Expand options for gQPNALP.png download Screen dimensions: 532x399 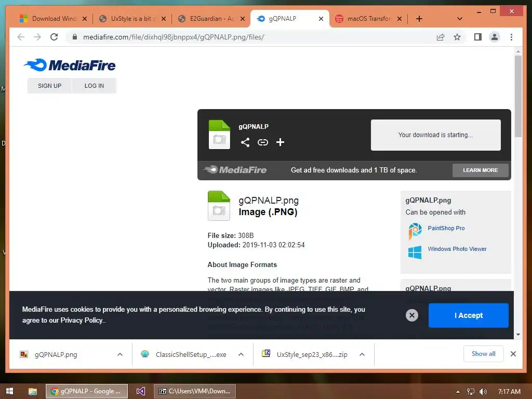pyautogui.click(x=120, y=354)
